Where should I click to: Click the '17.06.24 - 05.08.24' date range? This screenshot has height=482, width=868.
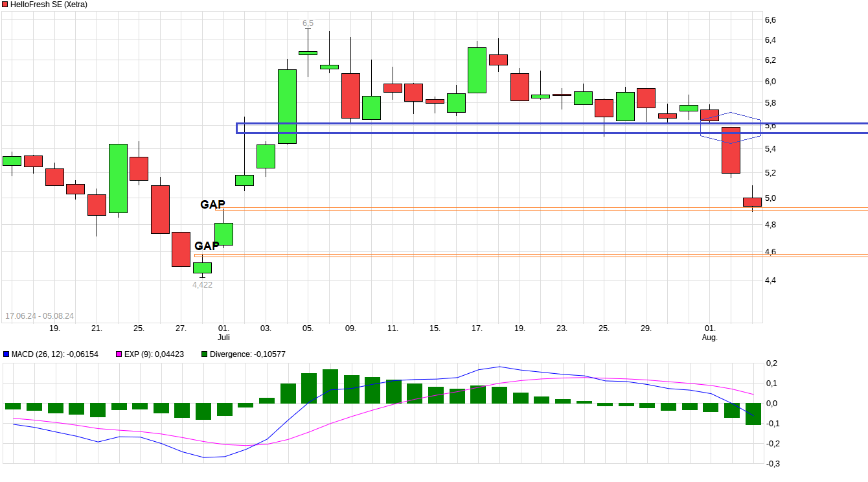40,316
